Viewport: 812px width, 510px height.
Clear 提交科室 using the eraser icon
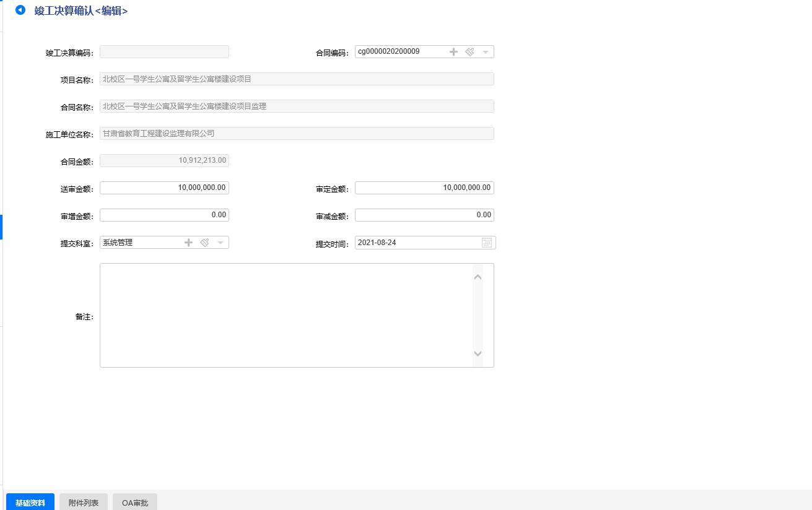pos(204,243)
